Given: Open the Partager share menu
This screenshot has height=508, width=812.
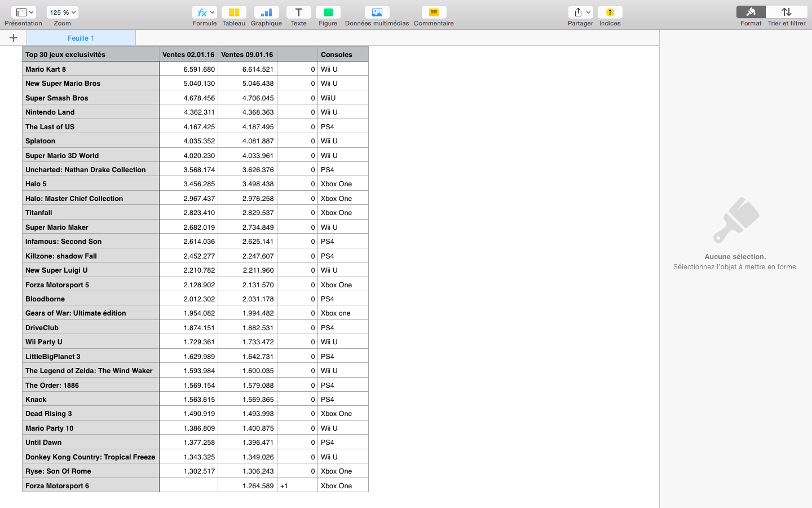Looking at the screenshot, I should (580, 12).
